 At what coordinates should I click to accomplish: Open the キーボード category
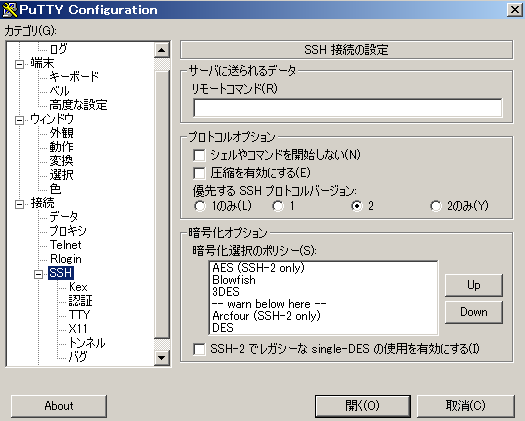74,77
